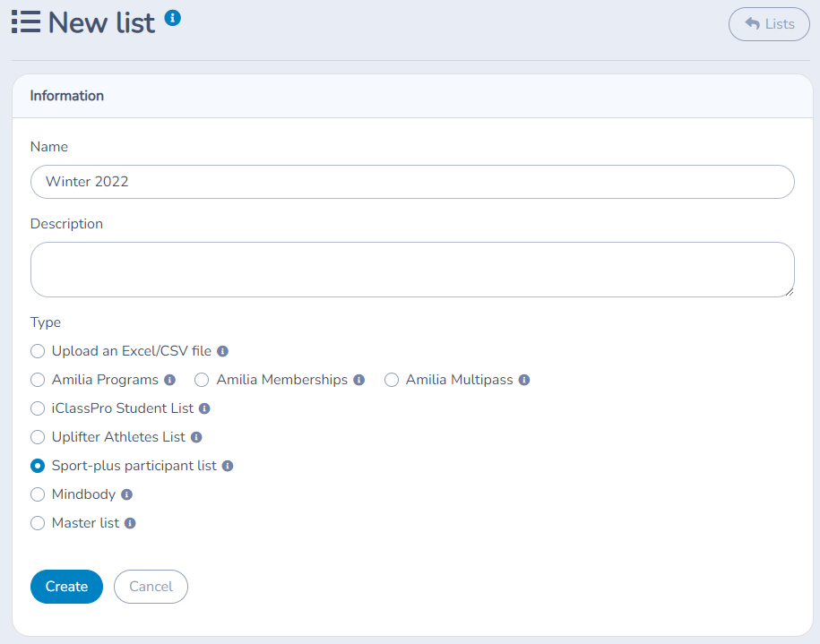This screenshot has width=820, height=644.
Task: Choose Uplifter Athletes List type
Action: (38, 437)
